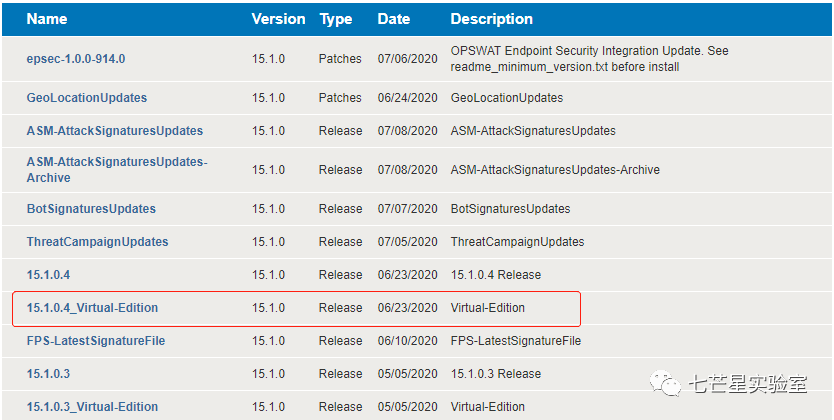
Task: Click the GeoLocationUpdates description cell
Action: click(x=507, y=98)
